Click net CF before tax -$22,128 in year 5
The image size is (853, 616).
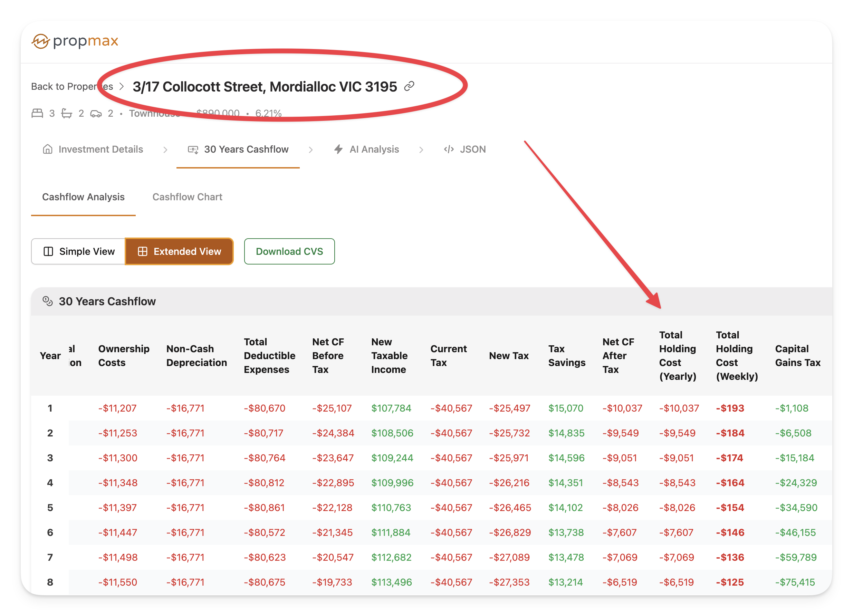(332, 507)
